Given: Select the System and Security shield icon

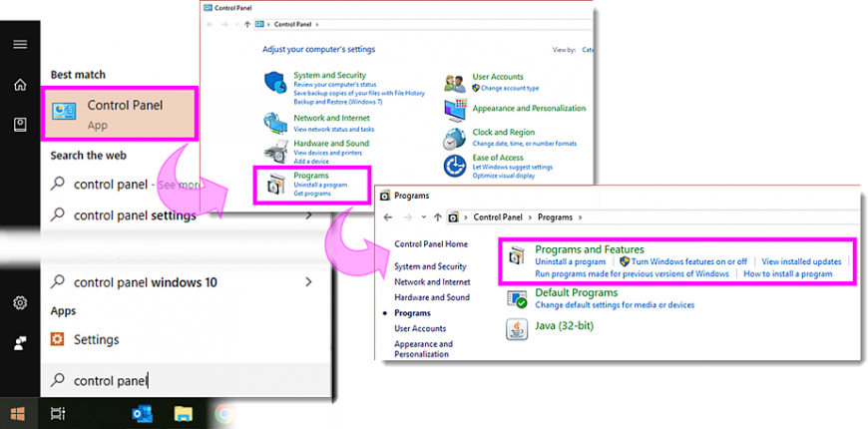Looking at the screenshot, I should pos(275,83).
